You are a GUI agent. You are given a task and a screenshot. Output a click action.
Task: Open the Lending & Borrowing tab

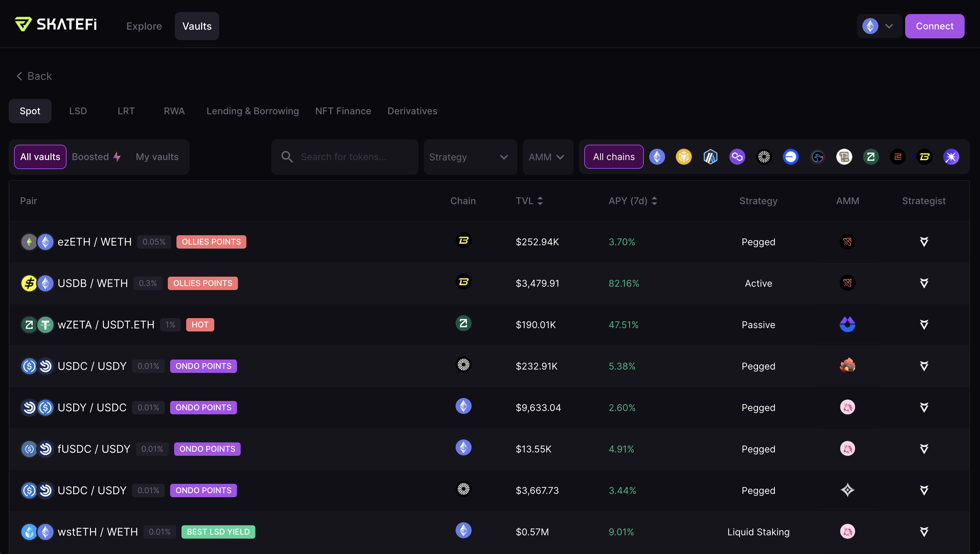[x=252, y=111]
